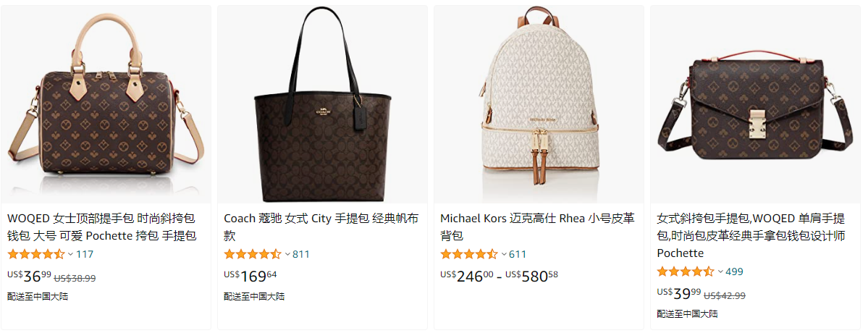Open the WOQED crossbody flap bag image

click(755, 104)
